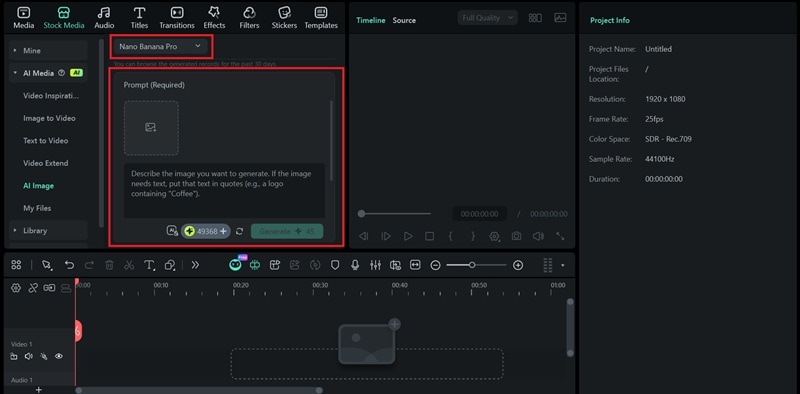Play the preview
Screen dimensions: 800x394
click(x=408, y=236)
